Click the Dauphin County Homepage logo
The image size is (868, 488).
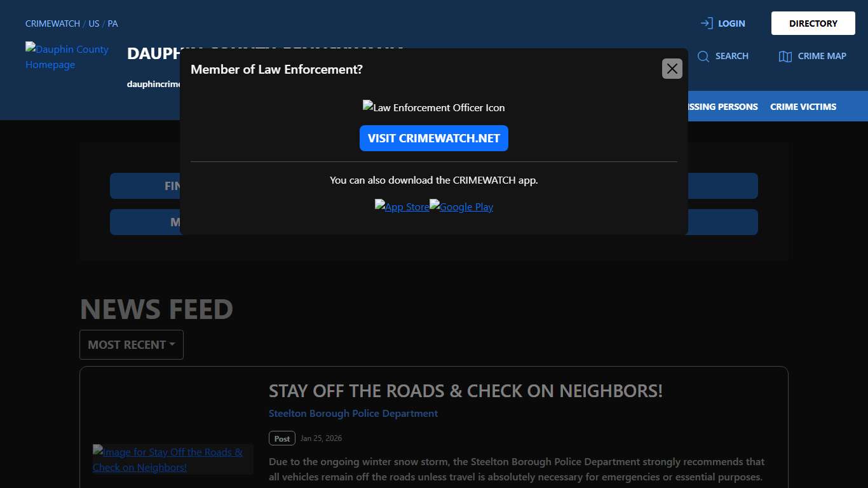click(67, 57)
